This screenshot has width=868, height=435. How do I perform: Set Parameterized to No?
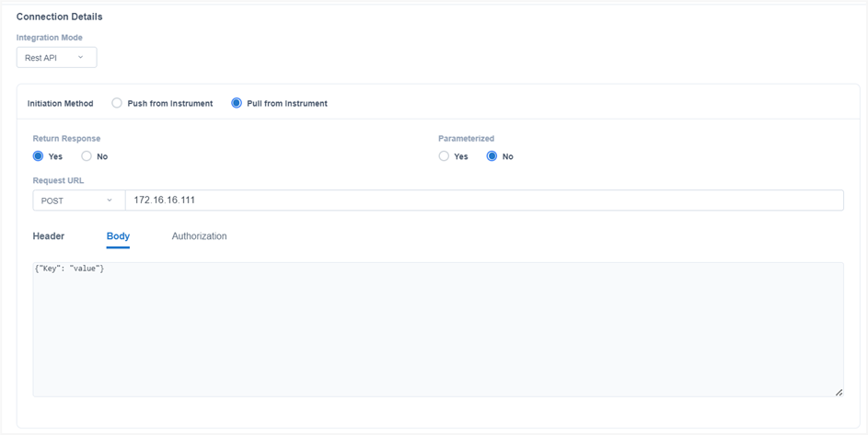[x=492, y=156]
